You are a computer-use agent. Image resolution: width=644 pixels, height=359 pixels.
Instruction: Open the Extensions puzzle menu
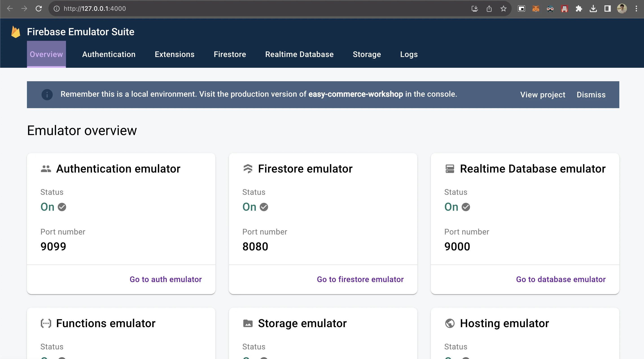click(579, 9)
